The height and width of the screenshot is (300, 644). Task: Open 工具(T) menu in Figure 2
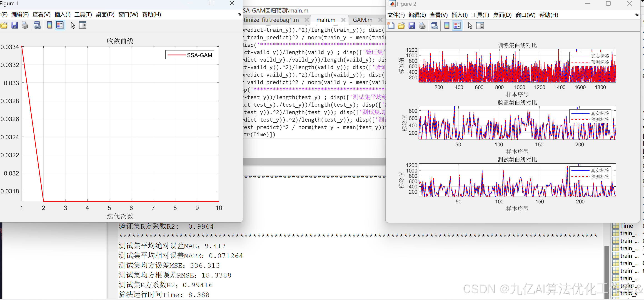click(x=480, y=15)
